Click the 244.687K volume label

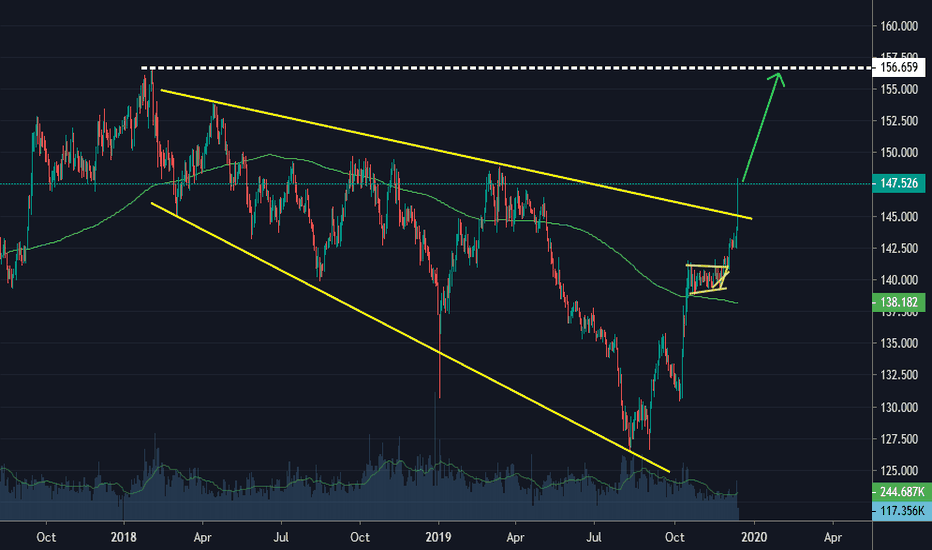[x=901, y=492]
